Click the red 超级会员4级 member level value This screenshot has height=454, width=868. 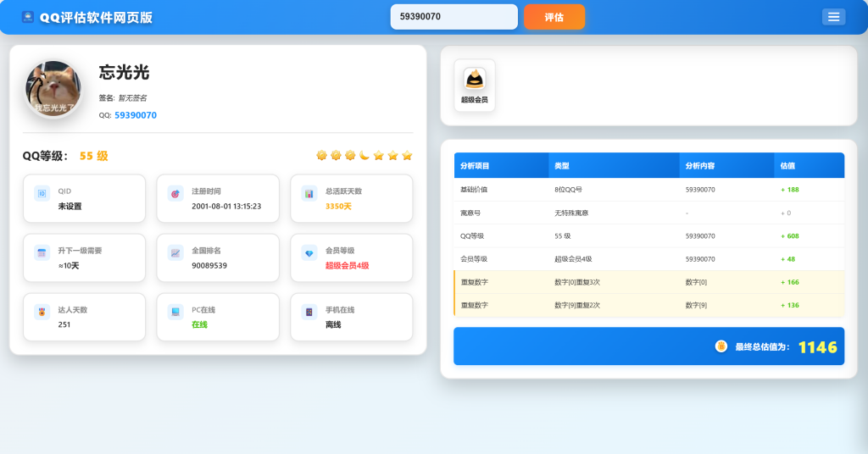347,265
